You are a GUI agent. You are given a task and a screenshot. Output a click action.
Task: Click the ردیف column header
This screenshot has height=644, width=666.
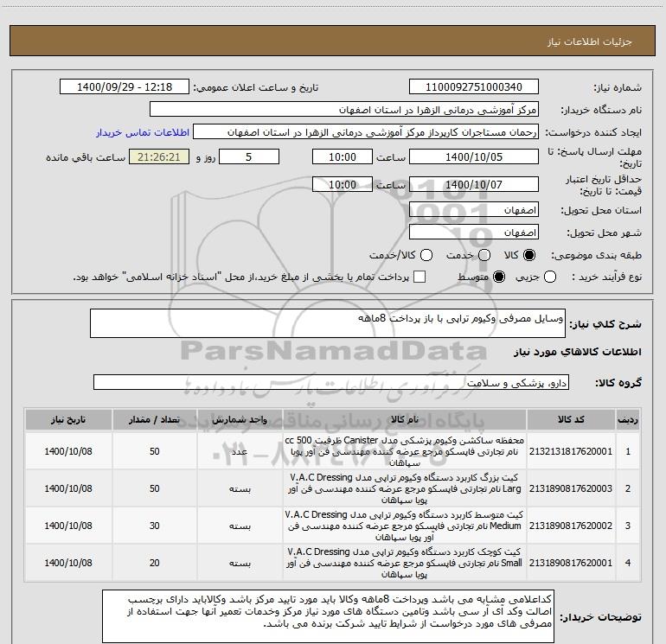click(x=628, y=420)
